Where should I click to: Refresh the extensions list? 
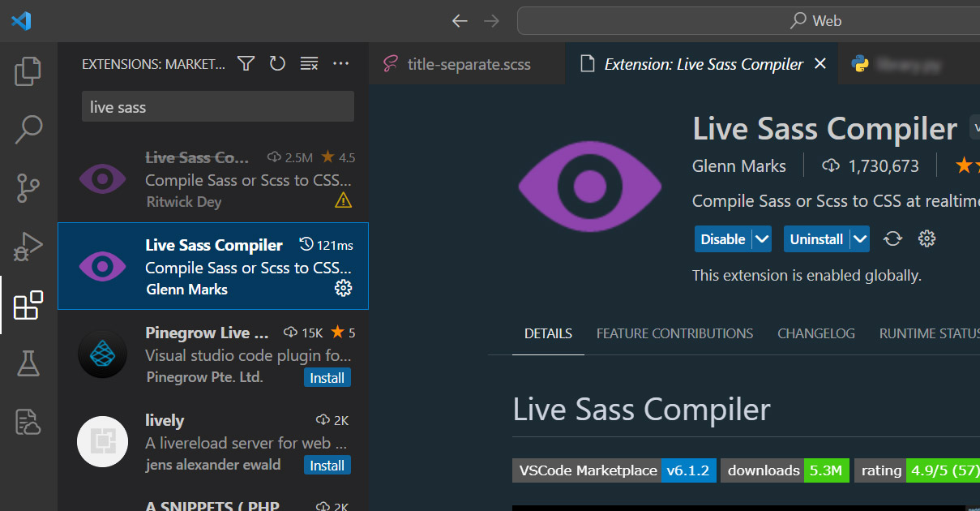point(277,63)
